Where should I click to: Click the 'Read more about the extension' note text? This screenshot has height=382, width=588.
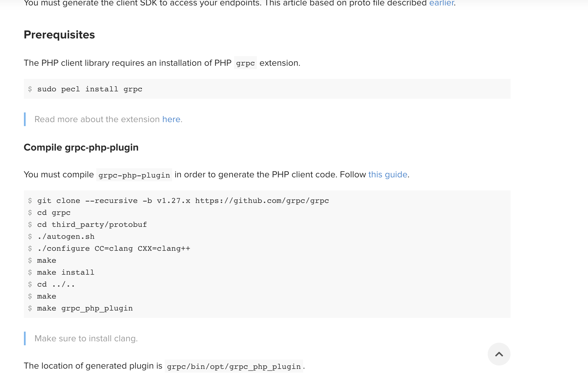click(97, 119)
